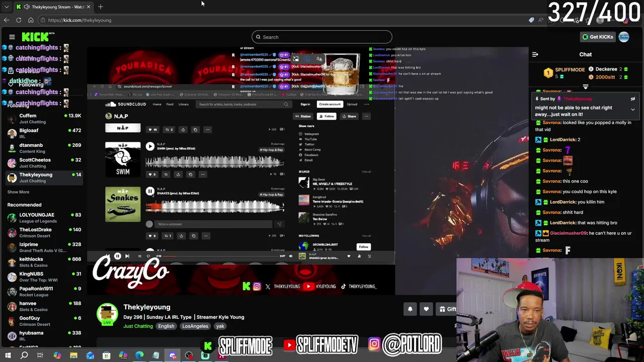Image resolution: width=644 pixels, height=362 pixels.
Task: Reload the page
Action: (19, 20)
